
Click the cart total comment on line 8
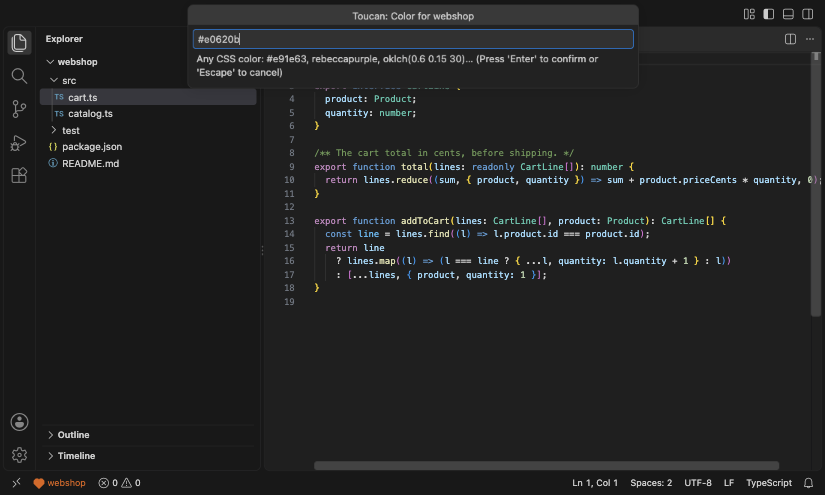pos(444,153)
